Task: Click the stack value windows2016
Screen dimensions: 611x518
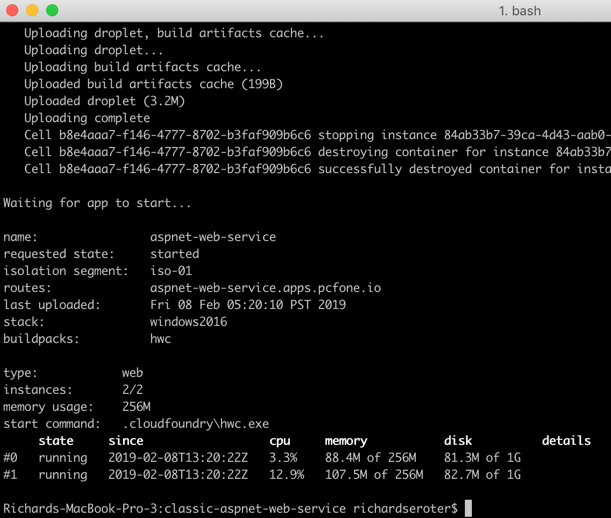Action: (188, 322)
